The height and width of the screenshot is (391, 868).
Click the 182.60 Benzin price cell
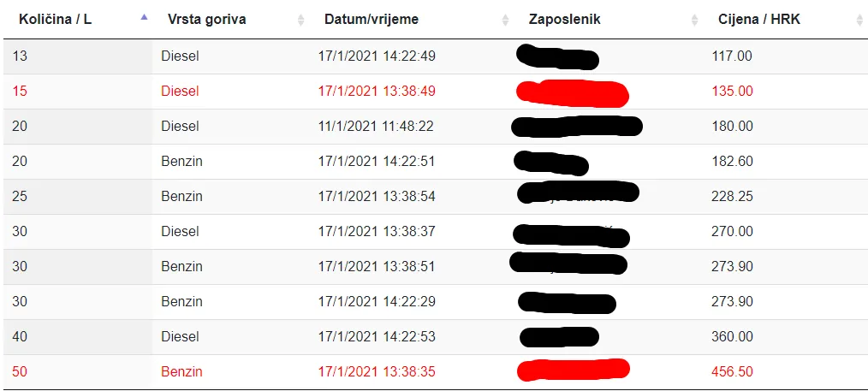click(x=732, y=161)
